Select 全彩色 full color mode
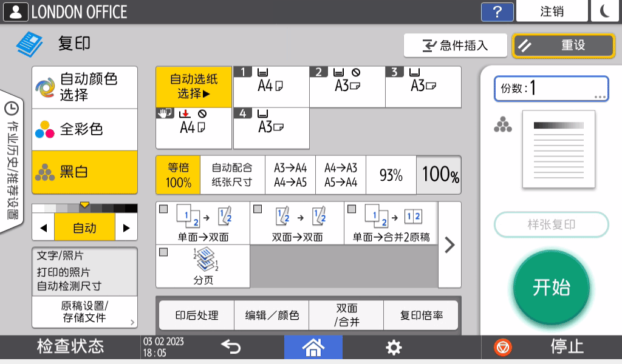622x364 pixels. pos(84,129)
